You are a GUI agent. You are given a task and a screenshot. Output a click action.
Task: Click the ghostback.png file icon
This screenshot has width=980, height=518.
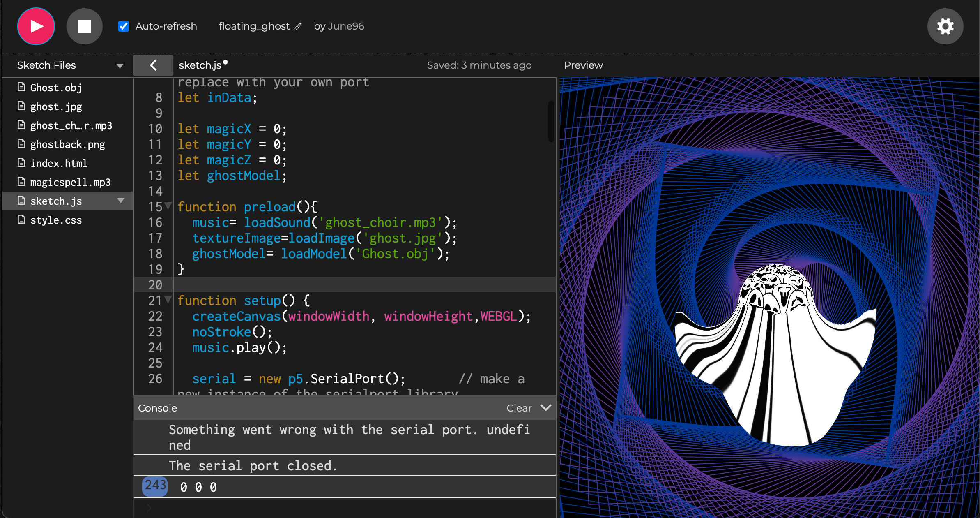tap(21, 143)
